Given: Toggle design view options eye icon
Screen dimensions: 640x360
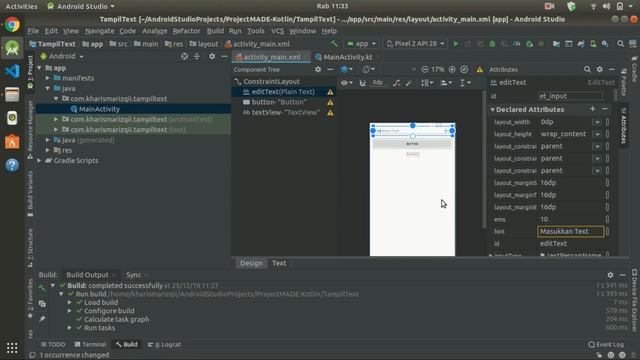Looking at the screenshot, I should pyautogui.click(x=347, y=83).
